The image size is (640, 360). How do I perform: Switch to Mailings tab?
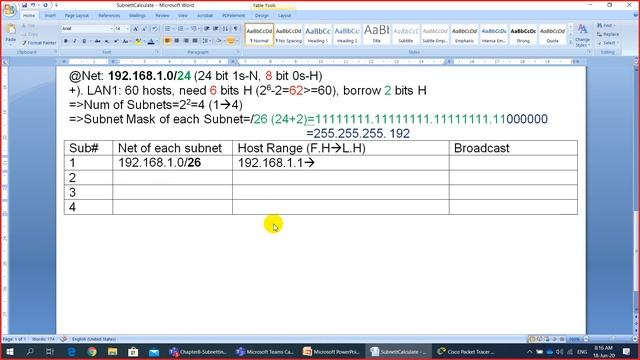(x=138, y=16)
